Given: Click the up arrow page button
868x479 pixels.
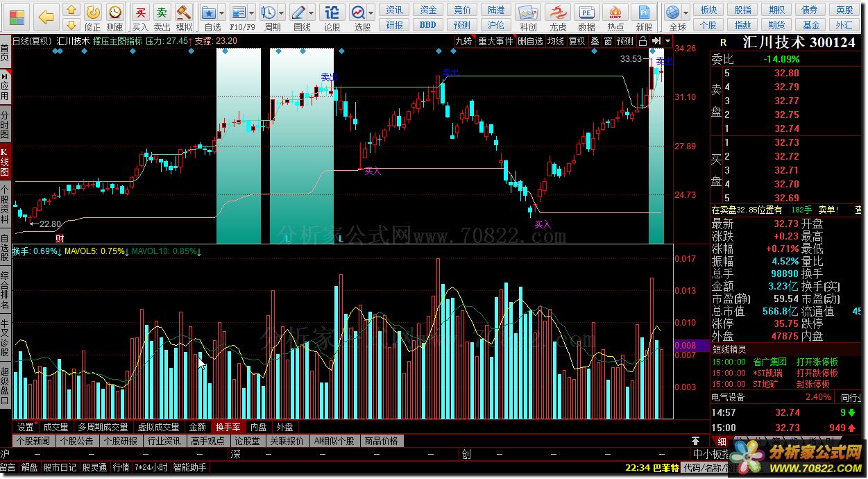Looking at the screenshot, I should [71, 10].
